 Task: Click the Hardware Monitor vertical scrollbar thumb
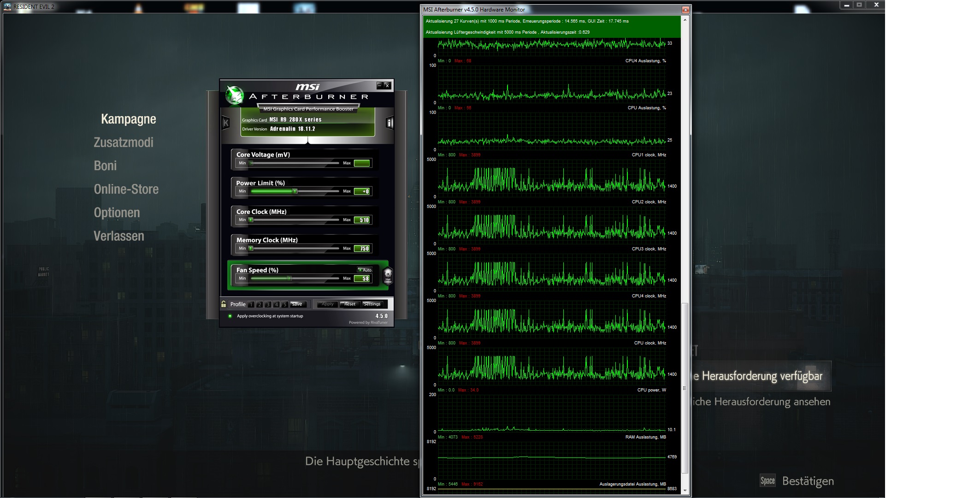[685, 388]
